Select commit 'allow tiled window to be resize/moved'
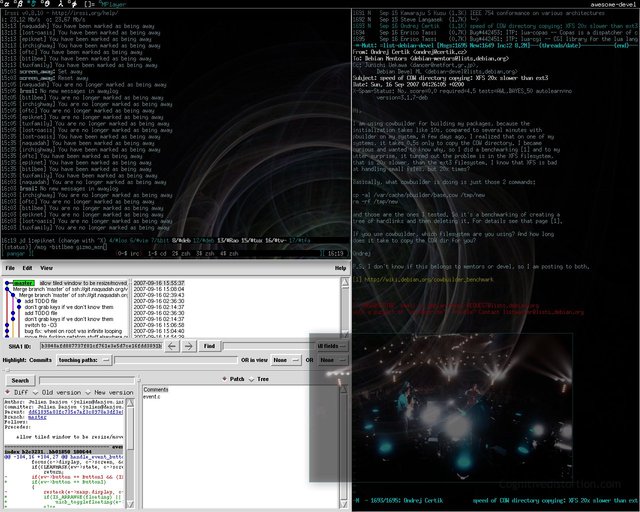This screenshot has height=512, width=640. pyautogui.click(x=83, y=283)
